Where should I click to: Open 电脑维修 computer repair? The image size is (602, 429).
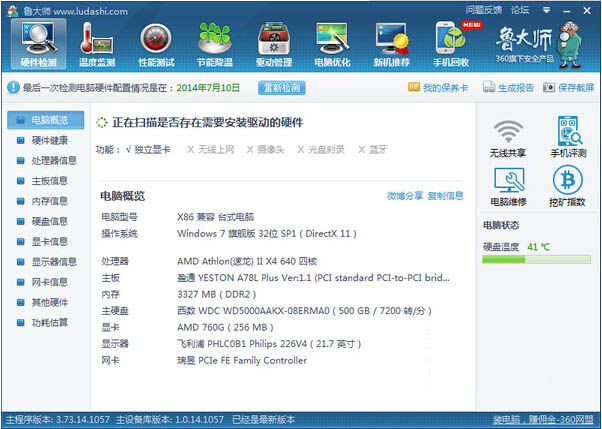click(x=508, y=187)
